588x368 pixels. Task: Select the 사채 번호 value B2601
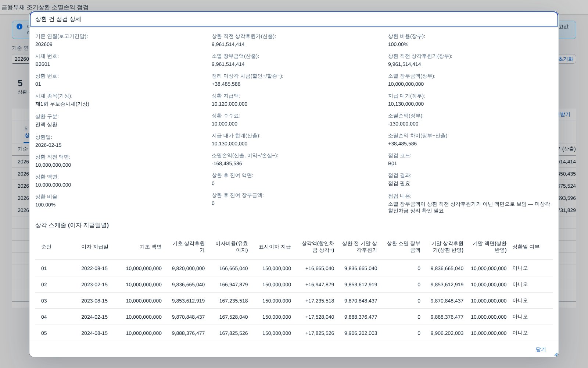[x=43, y=64]
